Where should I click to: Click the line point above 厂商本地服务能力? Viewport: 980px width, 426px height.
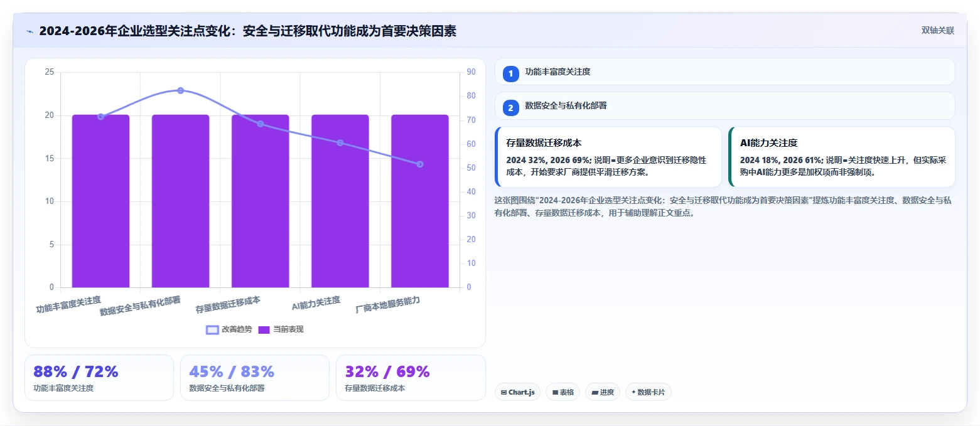(420, 164)
